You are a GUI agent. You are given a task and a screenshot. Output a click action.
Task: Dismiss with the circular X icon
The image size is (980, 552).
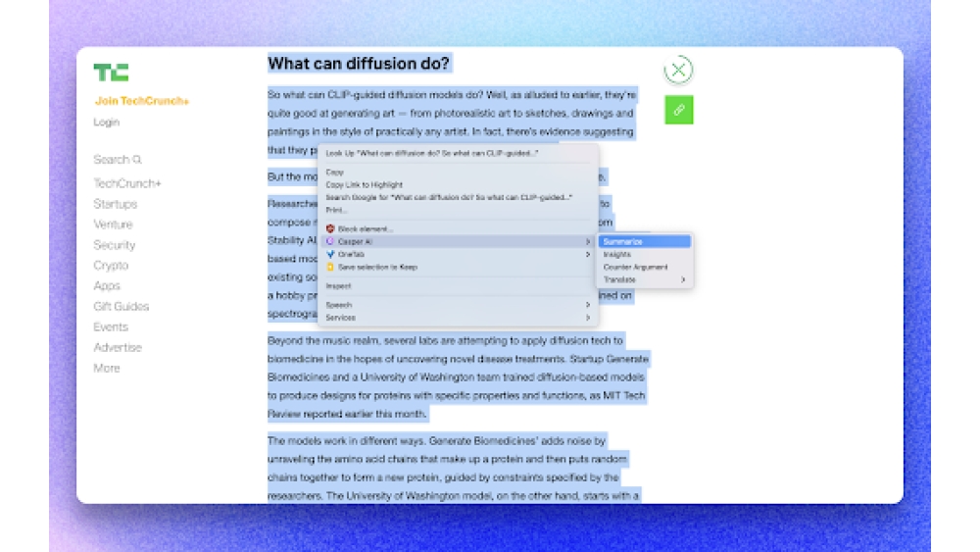point(678,70)
